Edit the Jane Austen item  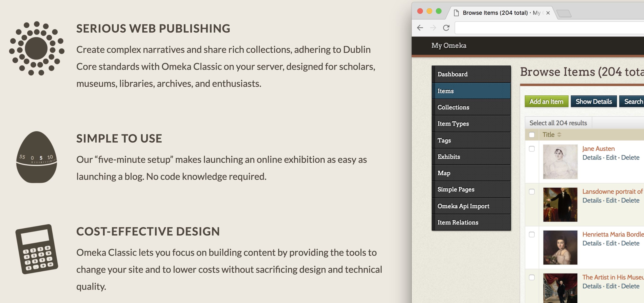point(611,157)
